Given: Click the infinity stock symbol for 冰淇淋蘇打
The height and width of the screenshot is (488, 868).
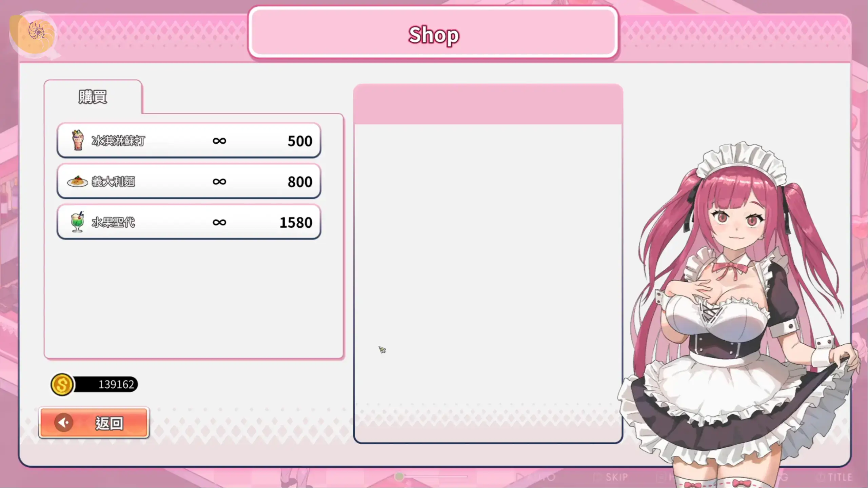Looking at the screenshot, I should point(219,141).
